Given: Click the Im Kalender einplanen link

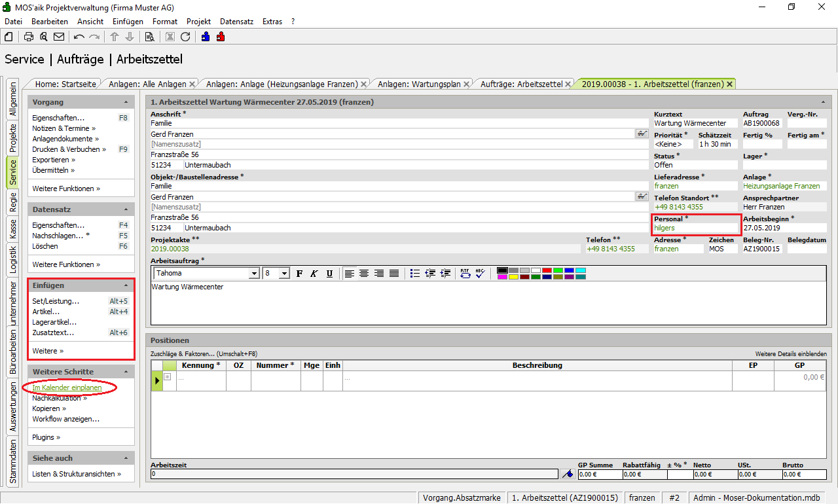Looking at the screenshot, I should 67,387.
